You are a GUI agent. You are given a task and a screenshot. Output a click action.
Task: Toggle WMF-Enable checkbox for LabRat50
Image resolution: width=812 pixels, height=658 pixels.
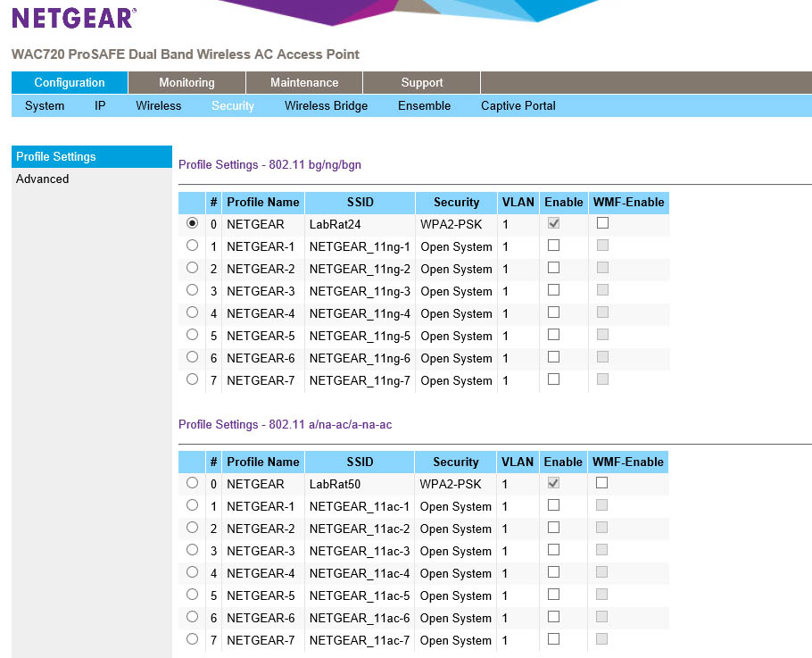pos(601,482)
